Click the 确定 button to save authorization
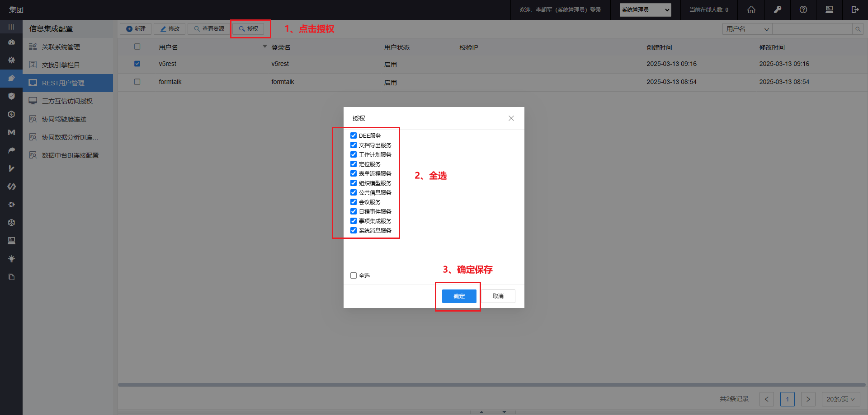This screenshot has height=415, width=868. click(459, 296)
